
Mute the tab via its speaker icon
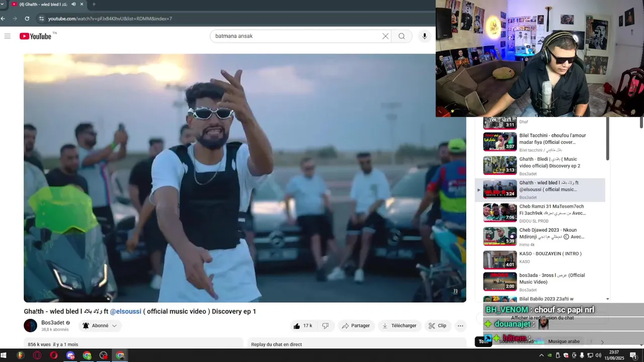click(x=73, y=4)
